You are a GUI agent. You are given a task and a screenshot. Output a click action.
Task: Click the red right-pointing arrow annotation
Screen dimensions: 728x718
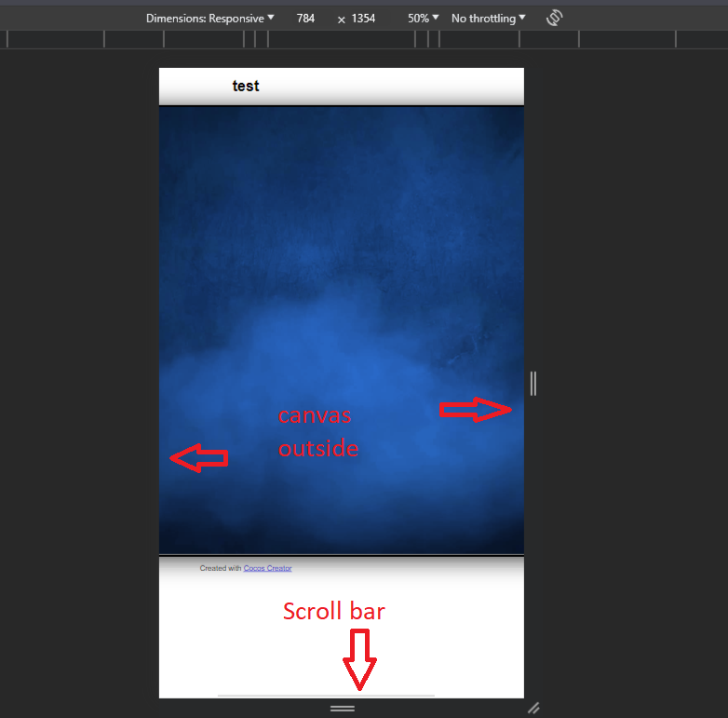(x=475, y=409)
